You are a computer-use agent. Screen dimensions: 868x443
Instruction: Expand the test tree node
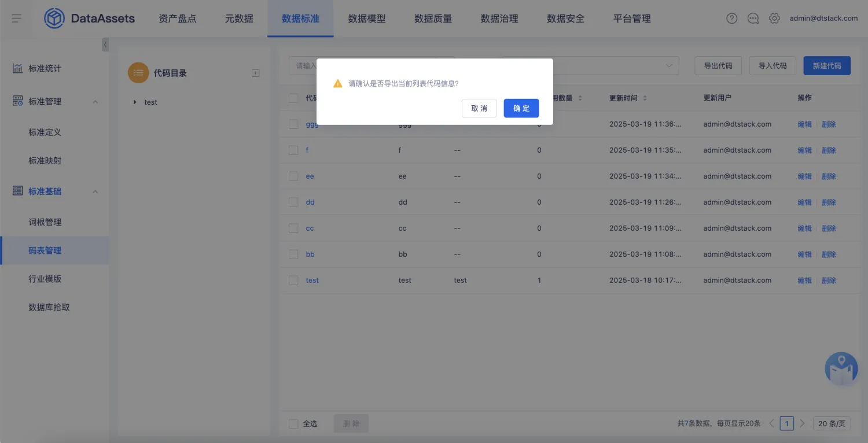[x=135, y=102]
